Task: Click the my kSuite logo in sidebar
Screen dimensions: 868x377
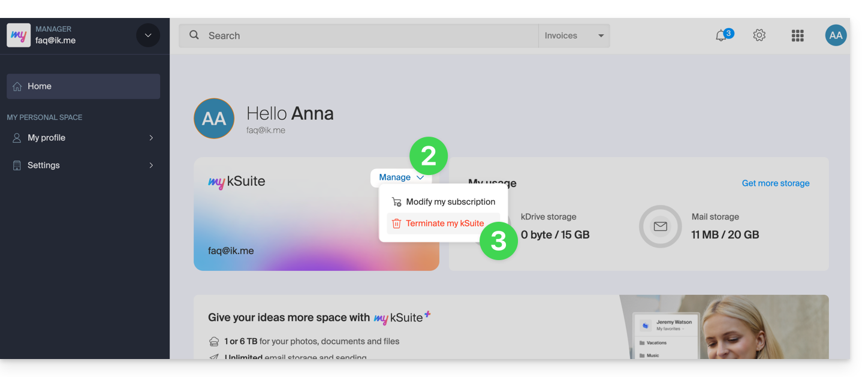Action: pyautogui.click(x=19, y=35)
